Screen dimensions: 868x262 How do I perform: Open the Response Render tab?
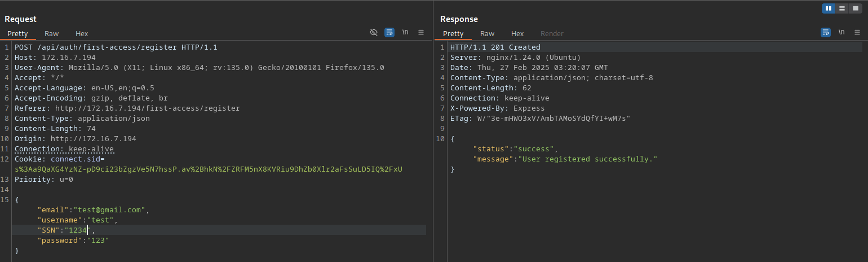(552, 34)
